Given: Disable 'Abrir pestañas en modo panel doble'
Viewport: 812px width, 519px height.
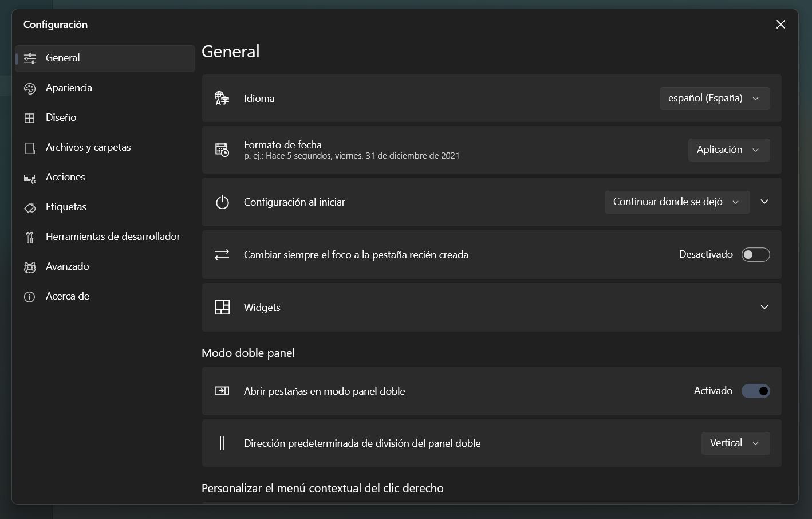Looking at the screenshot, I should tap(755, 391).
